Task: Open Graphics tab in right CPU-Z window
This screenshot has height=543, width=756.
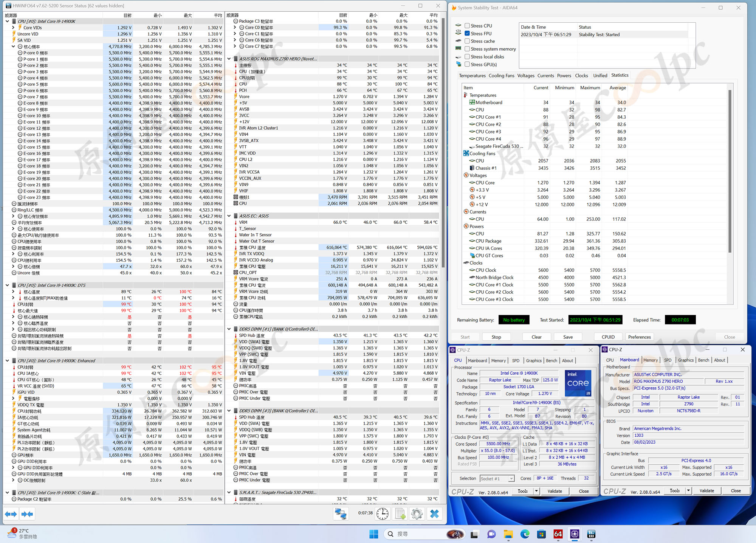Action: [686, 360]
